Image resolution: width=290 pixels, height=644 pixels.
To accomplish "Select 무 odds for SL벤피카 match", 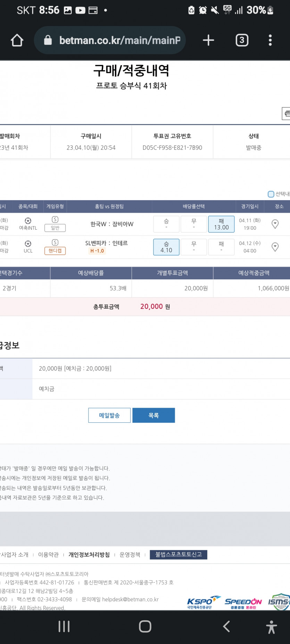I will 194,247.
